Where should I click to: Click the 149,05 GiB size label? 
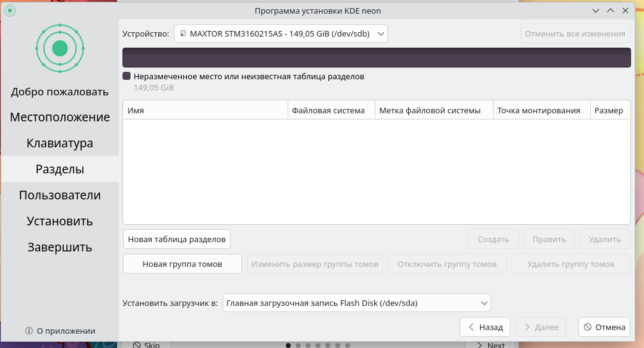click(x=153, y=87)
